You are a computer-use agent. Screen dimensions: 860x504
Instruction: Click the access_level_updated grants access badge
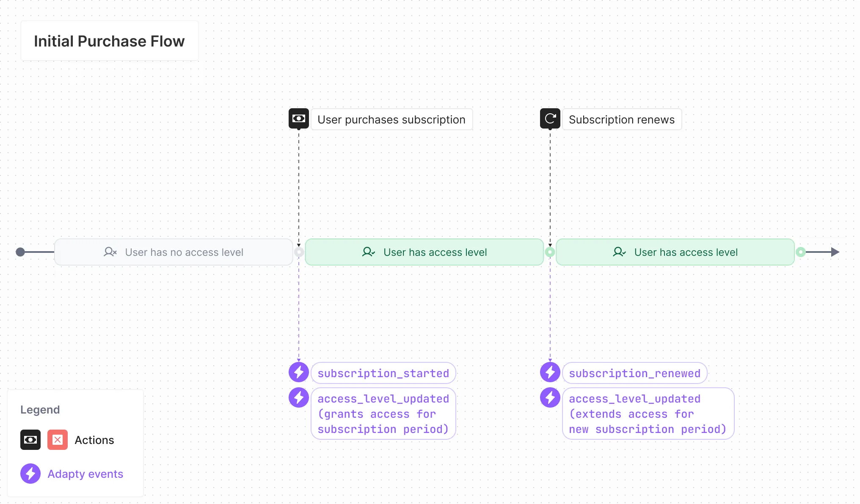point(383,414)
